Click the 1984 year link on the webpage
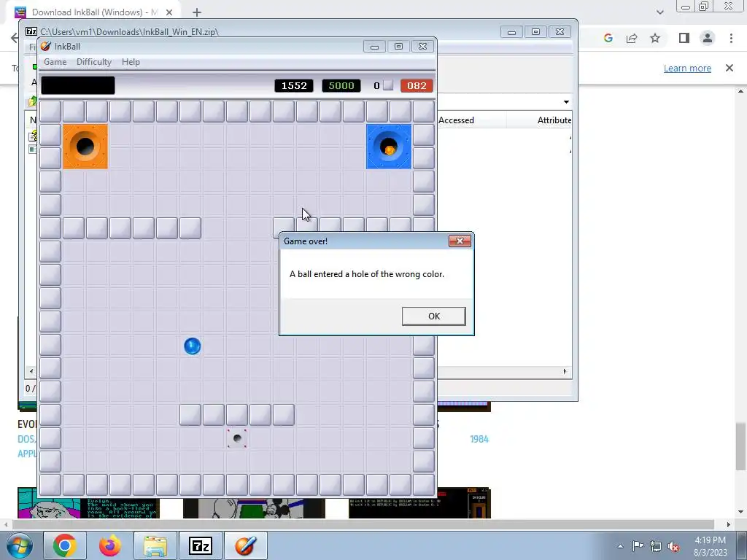Viewport: 747px width, 560px height. pyautogui.click(x=479, y=439)
